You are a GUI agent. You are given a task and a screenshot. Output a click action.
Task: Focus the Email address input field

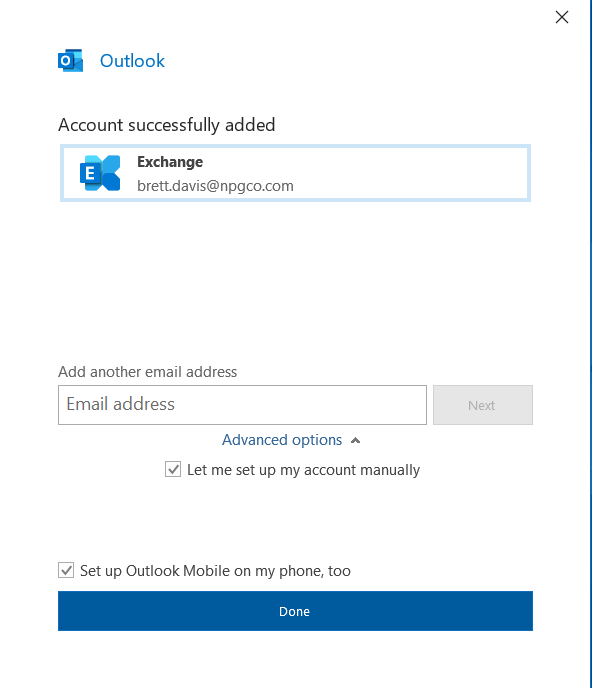tap(242, 405)
